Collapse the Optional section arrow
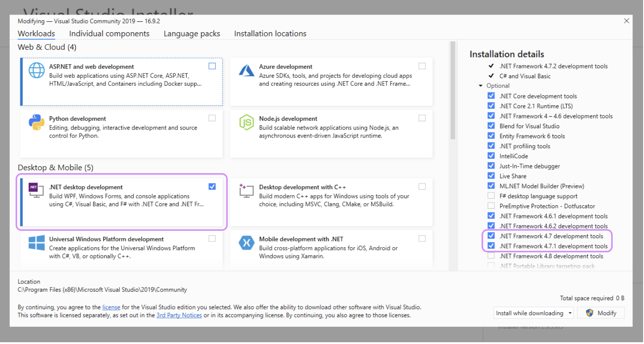 point(481,86)
